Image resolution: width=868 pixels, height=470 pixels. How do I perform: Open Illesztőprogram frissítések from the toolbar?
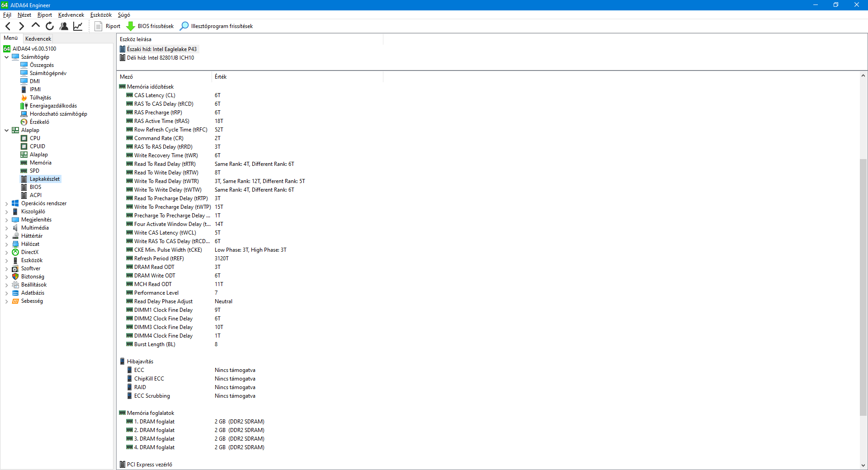(217, 26)
